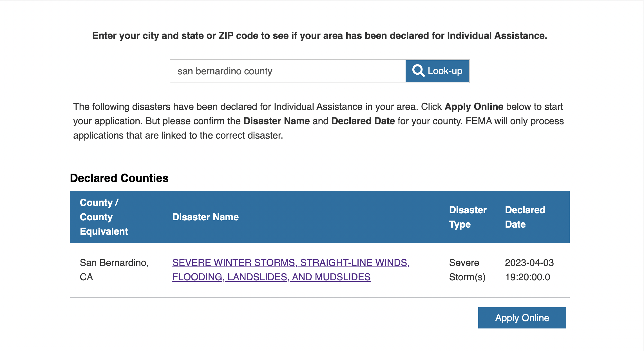This screenshot has width=644, height=351.
Task: Click the 'san bernardino county' text in search box
Action: click(225, 71)
